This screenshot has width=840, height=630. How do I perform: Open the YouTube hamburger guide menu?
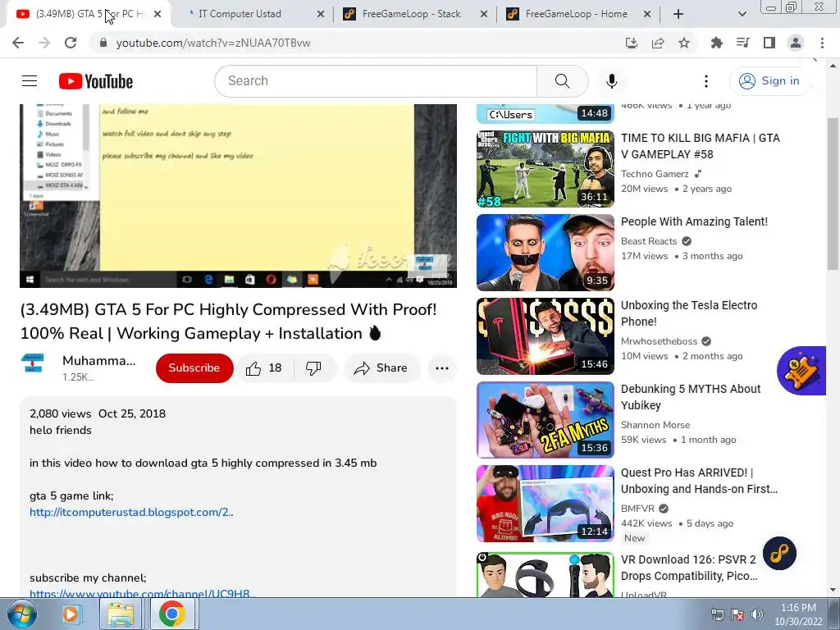30,81
